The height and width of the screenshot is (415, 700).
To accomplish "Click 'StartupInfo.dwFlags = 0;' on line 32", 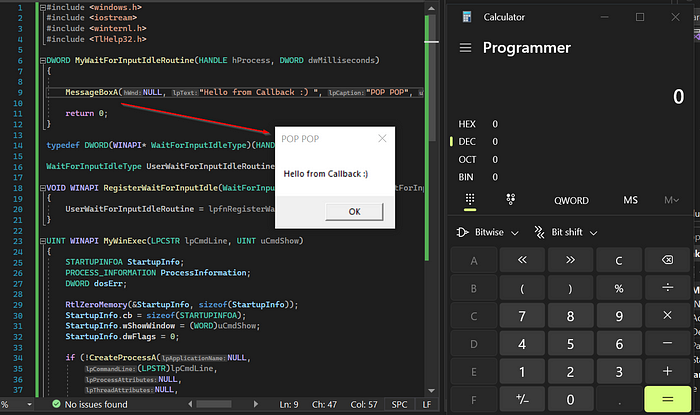I will [122, 336].
